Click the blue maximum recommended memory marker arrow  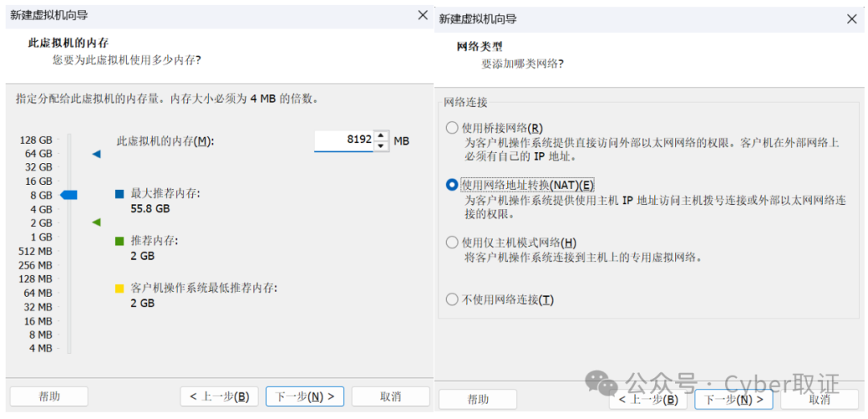click(x=96, y=154)
